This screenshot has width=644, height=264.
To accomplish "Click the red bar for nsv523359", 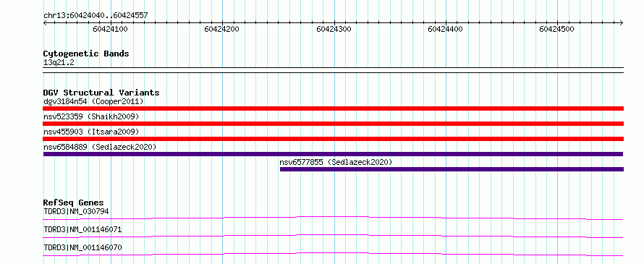I will (333, 124).
